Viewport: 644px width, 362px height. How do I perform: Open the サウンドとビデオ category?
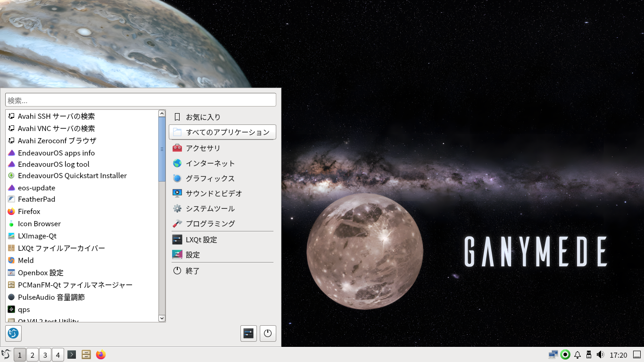(223, 193)
